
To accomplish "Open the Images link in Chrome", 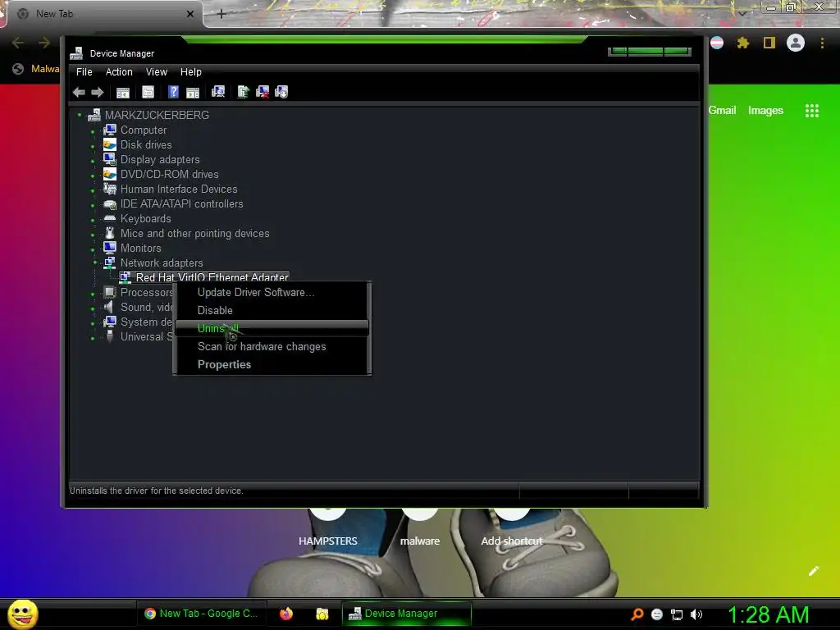I will click(765, 111).
